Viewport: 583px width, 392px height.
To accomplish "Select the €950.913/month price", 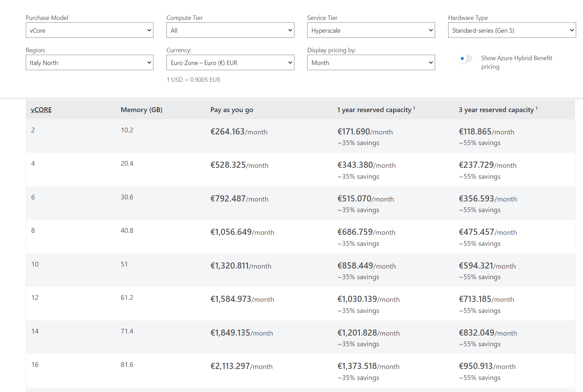I will [487, 366].
